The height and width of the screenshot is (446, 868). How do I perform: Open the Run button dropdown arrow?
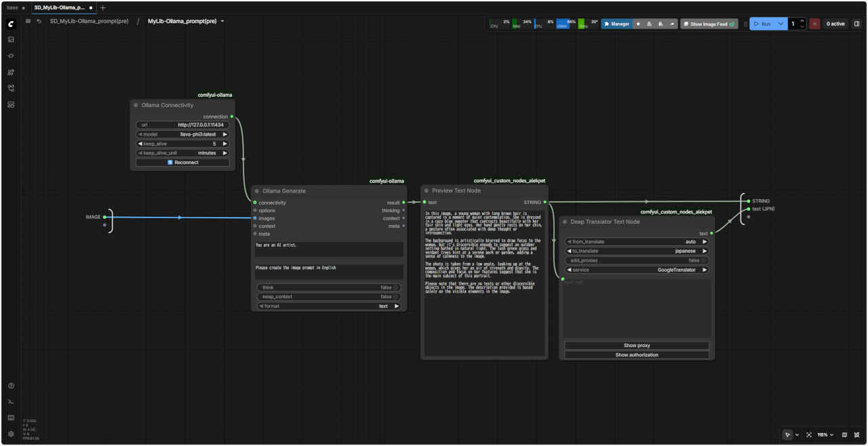(x=781, y=24)
